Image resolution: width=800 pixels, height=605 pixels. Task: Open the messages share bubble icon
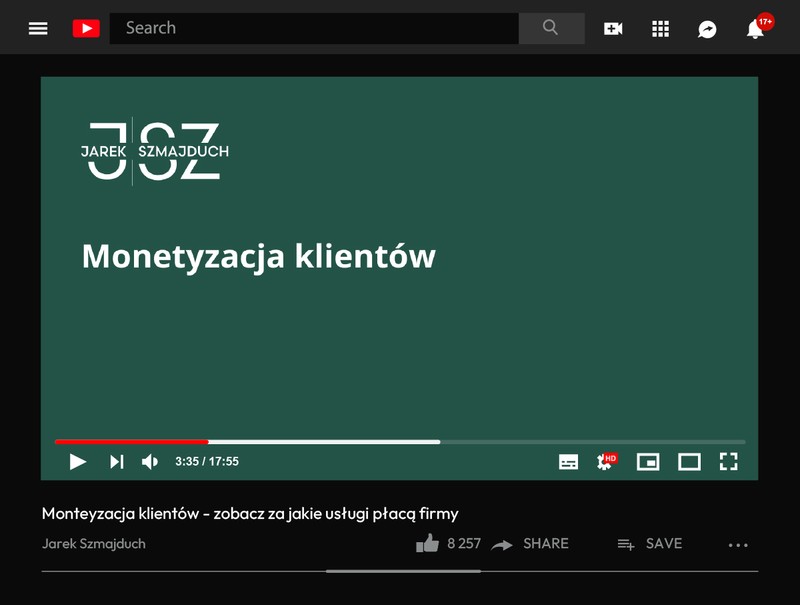click(707, 30)
